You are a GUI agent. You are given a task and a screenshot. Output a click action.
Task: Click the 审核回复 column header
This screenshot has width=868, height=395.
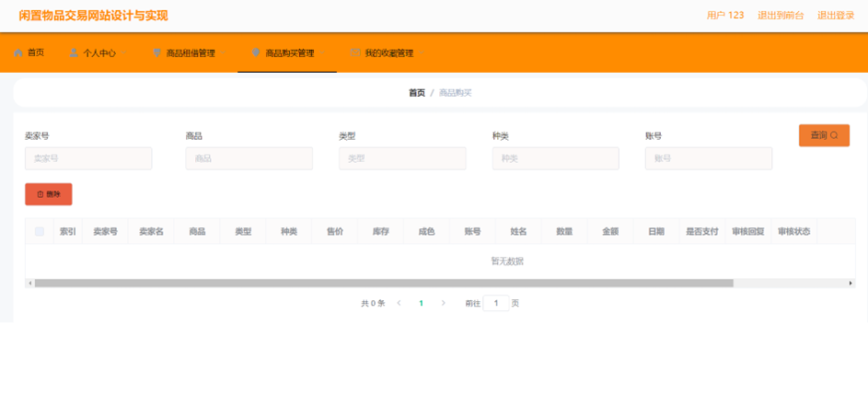point(748,232)
